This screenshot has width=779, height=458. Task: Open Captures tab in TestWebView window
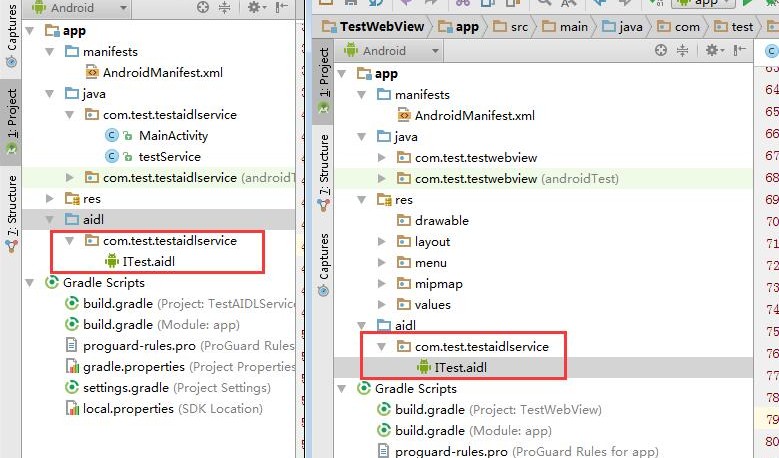pyautogui.click(x=323, y=264)
